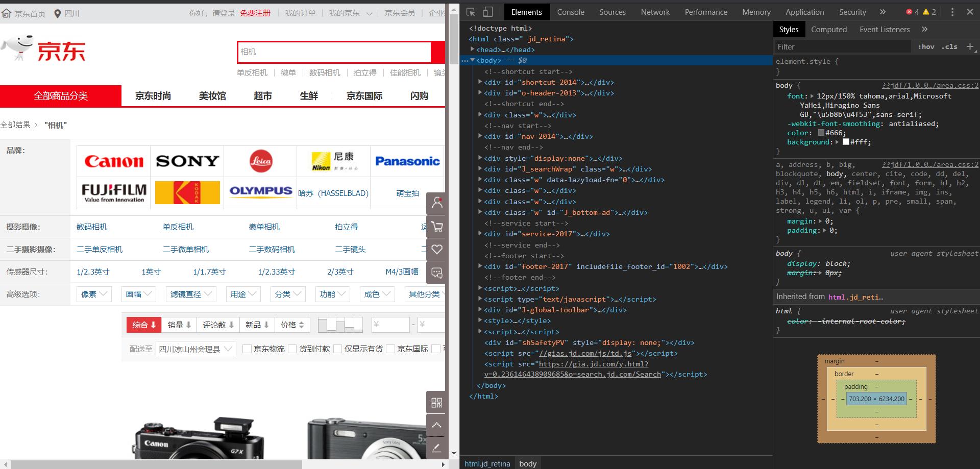Select the FUJIFILM brand logo
This screenshot has height=469, width=980.
coord(114,193)
